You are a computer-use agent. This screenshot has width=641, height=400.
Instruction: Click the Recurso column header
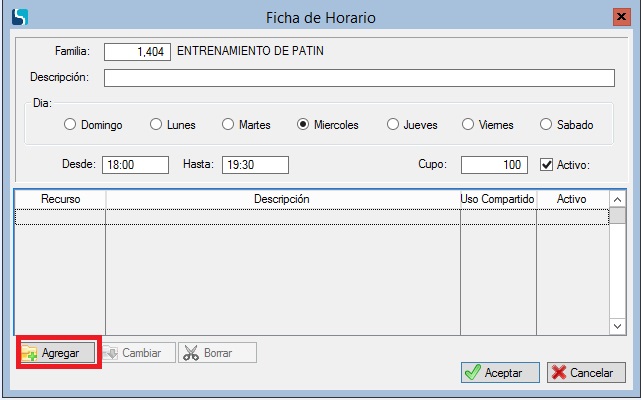60,199
